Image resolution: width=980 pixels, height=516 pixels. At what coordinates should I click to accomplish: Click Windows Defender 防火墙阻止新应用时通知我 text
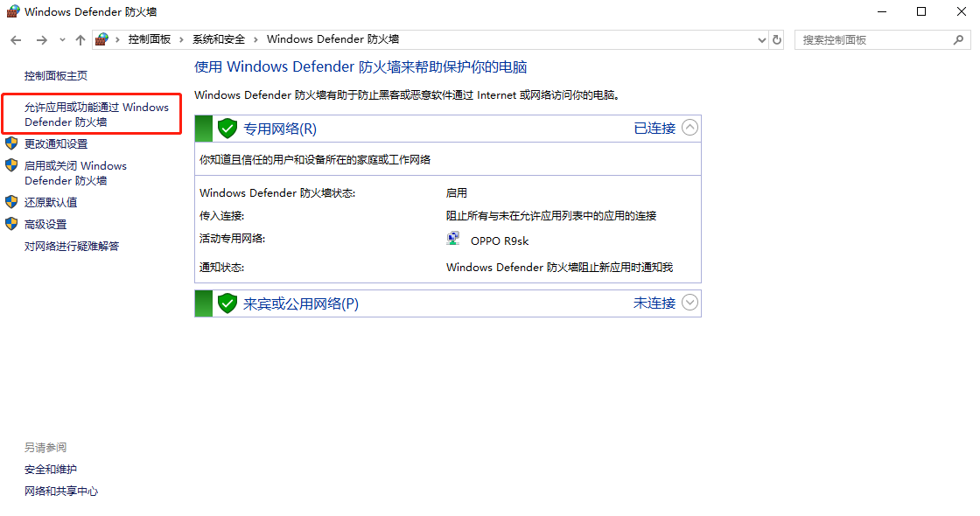pyautogui.click(x=559, y=268)
